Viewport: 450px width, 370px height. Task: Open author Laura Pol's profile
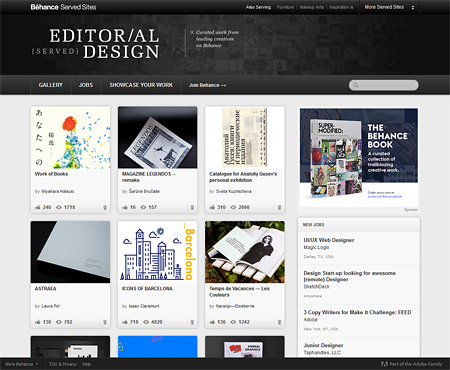(x=51, y=306)
